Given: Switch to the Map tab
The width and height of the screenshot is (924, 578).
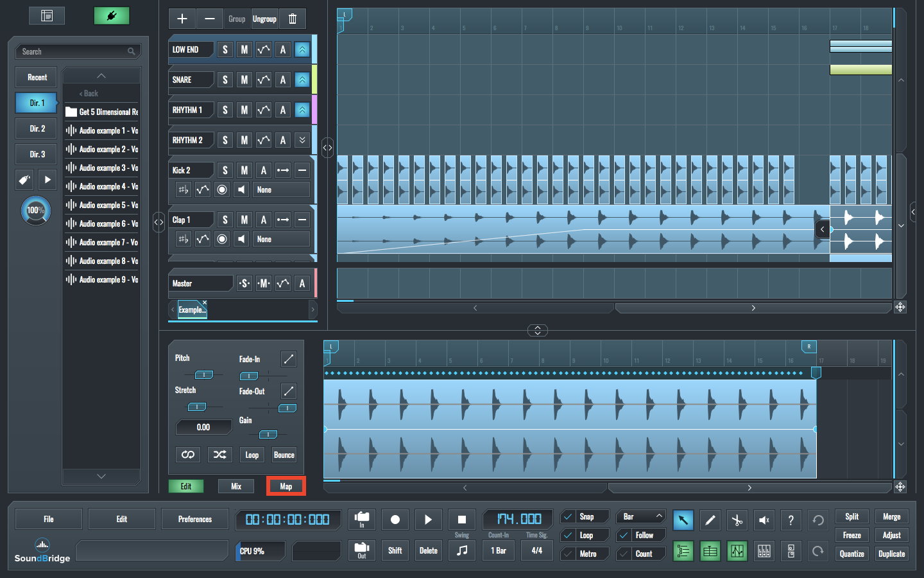Looking at the screenshot, I should (286, 486).
